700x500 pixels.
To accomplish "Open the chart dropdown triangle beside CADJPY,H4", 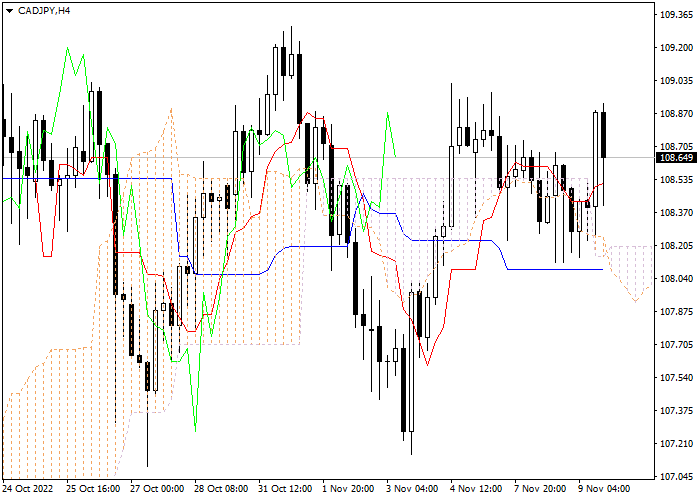I will tap(9, 11).
